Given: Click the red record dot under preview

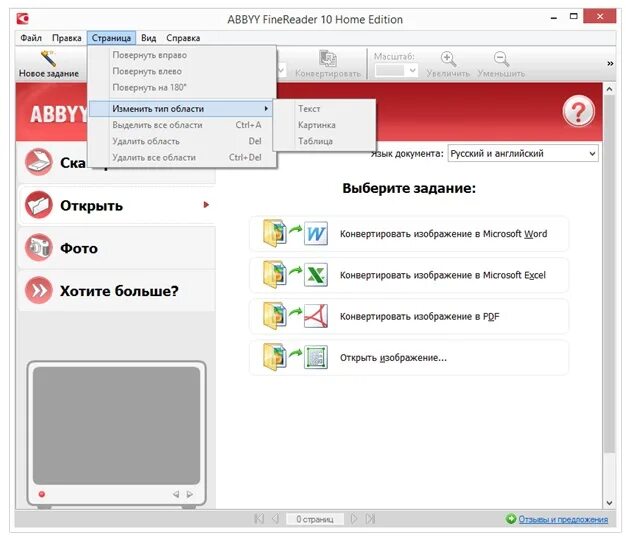Looking at the screenshot, I should [x=42, y=494].
